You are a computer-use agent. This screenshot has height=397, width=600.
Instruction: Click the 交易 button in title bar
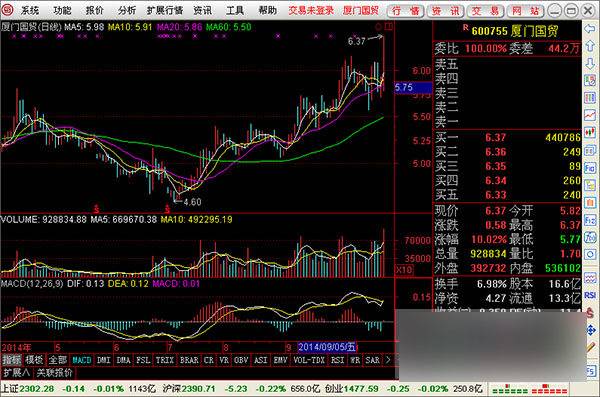[485, 11]
